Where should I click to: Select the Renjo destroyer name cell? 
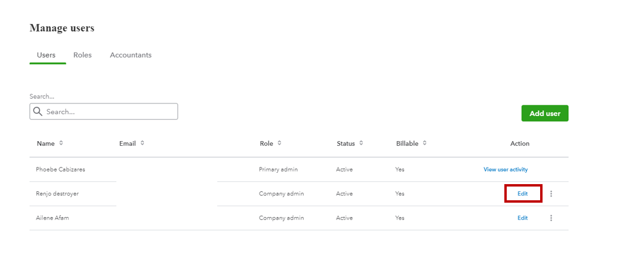(57, 194)
